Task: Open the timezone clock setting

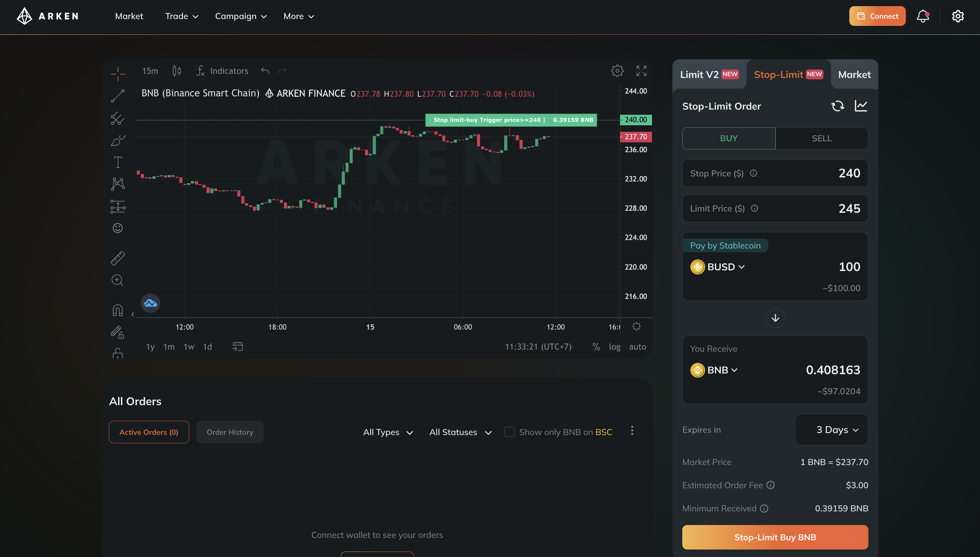Action: pyautogui.click(x=538, y=347)
